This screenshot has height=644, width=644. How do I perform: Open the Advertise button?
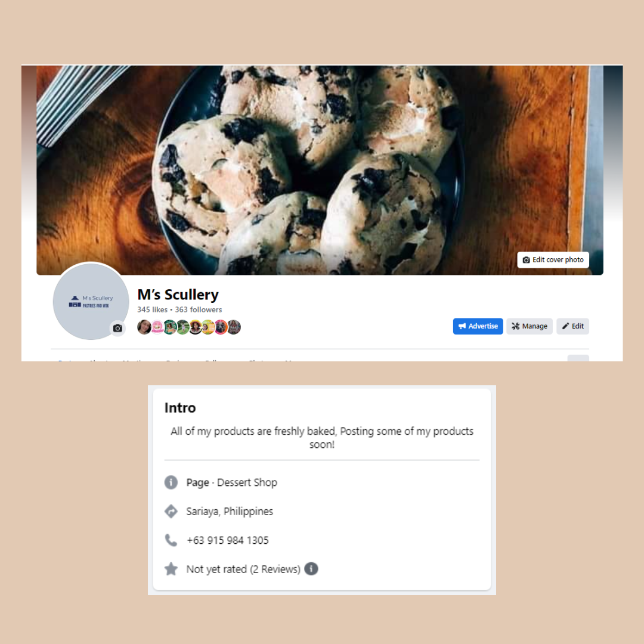(x=478, y=326)
